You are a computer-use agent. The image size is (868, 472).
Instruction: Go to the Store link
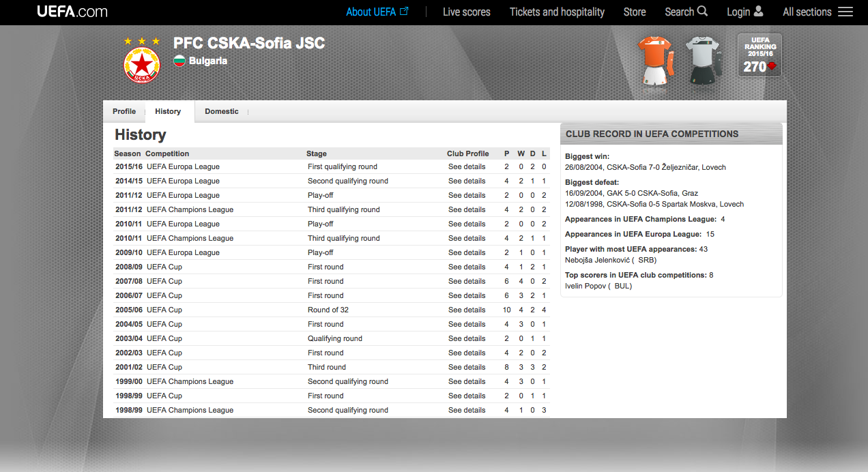pyautogui.click(x=635, y=12)
